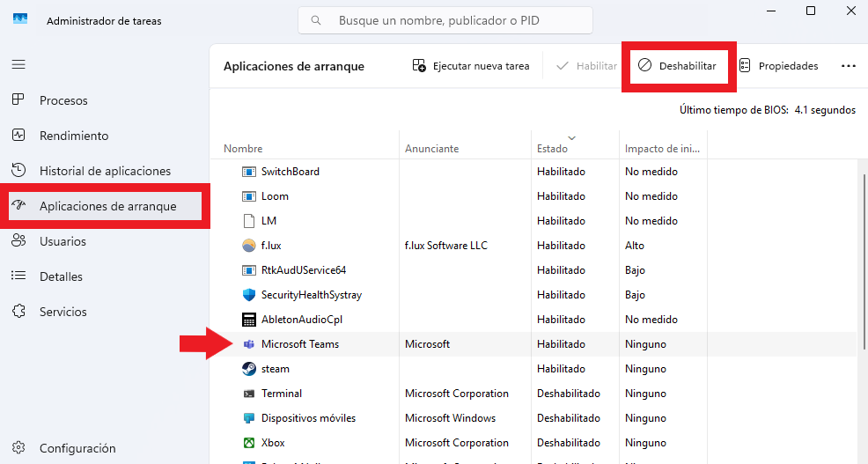This screenshot has height=464, width=868.
Task: Click the SecurityHealthSystray shield icon
Action: pyautogui.click(x=249, y=295)
